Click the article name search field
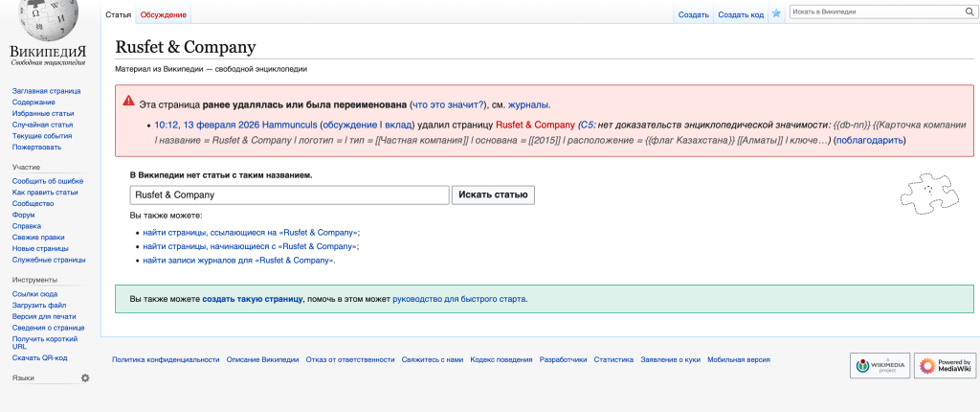 click(289, 195)
